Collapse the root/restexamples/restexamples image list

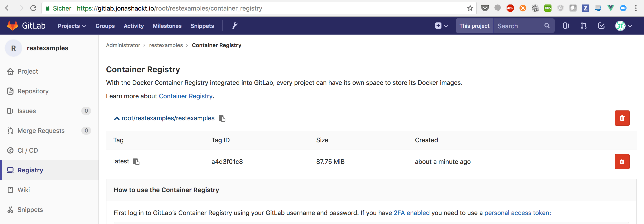click(117, 118)
